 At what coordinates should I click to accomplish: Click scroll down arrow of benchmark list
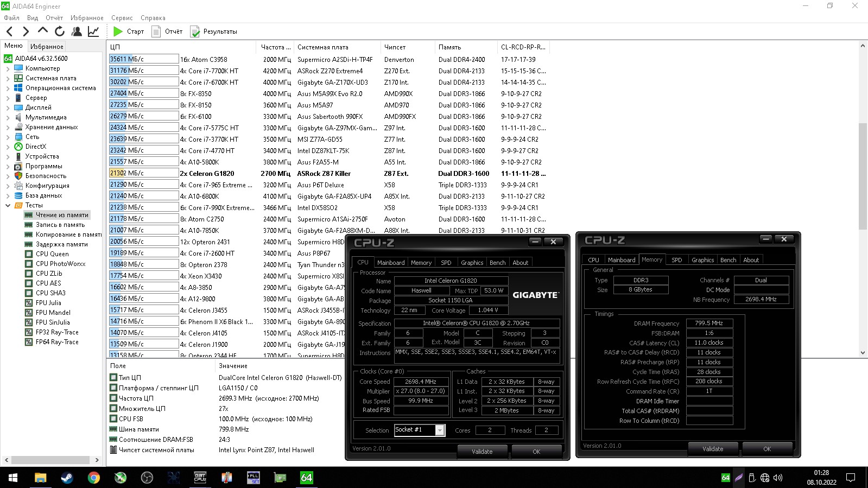point(863,353)
